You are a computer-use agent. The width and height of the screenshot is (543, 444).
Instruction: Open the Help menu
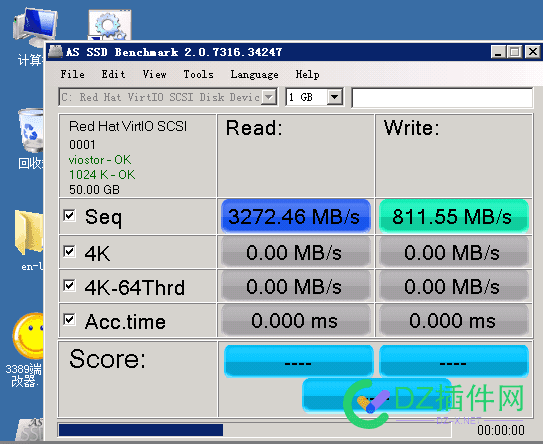point(308,74)
